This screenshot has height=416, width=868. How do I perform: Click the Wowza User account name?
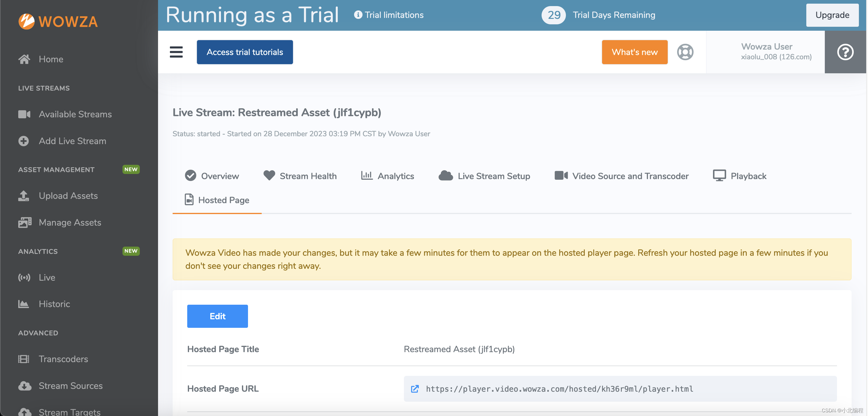coord(766,47)
